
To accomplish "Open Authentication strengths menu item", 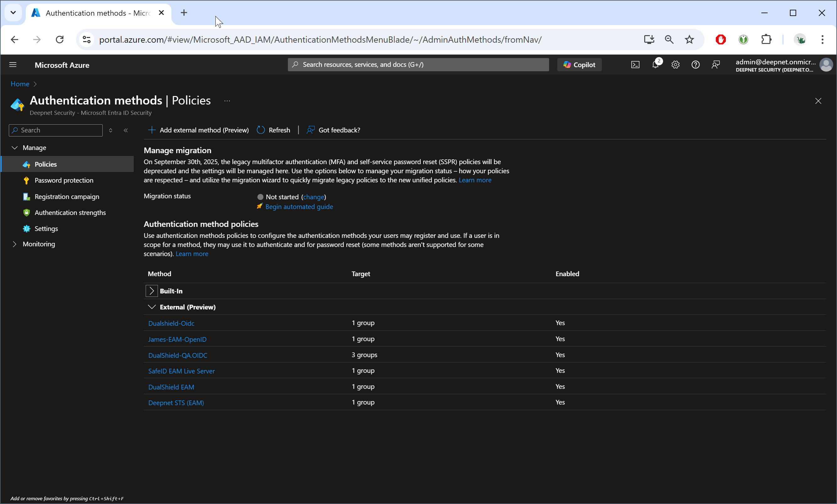I will tap(70, 212).
